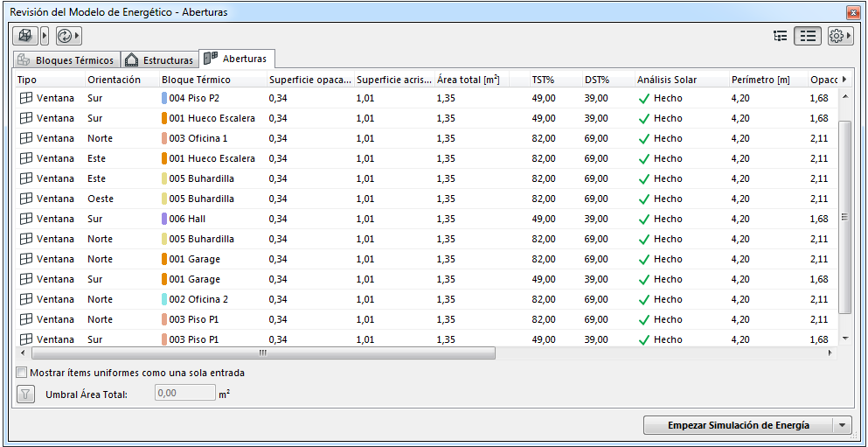Click cyan swatch of 002 Oficina 2

(x=164, y=299)
